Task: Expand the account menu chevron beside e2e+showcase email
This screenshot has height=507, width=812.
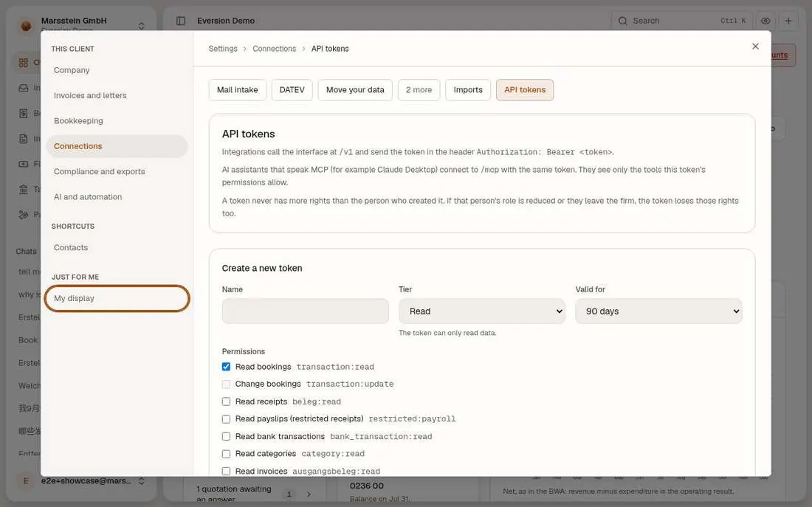Action: coord(142,481)
